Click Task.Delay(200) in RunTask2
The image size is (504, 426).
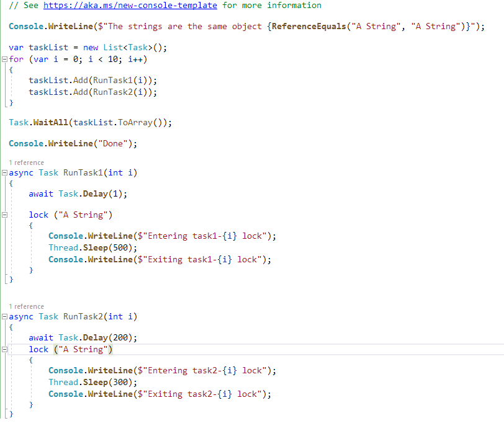pos(96,338)
